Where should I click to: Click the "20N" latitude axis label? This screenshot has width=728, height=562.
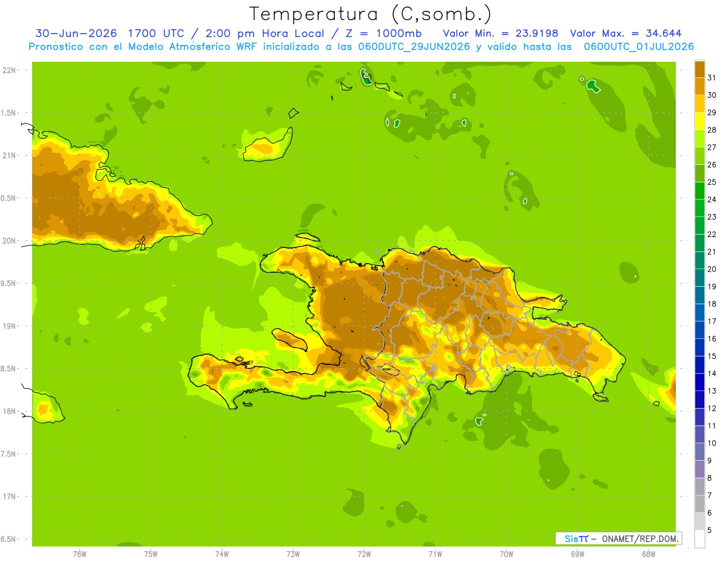(x=8, y=241)
